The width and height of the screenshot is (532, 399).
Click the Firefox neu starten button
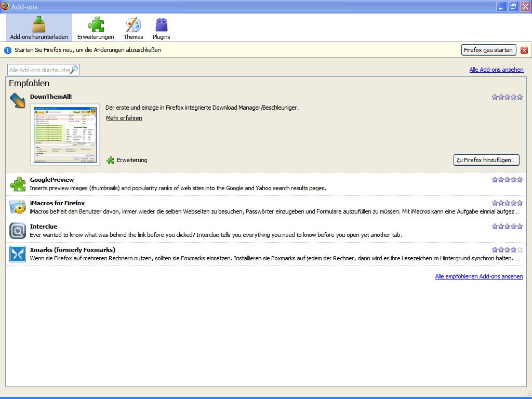pyautogui.click(x=488, y=50)
